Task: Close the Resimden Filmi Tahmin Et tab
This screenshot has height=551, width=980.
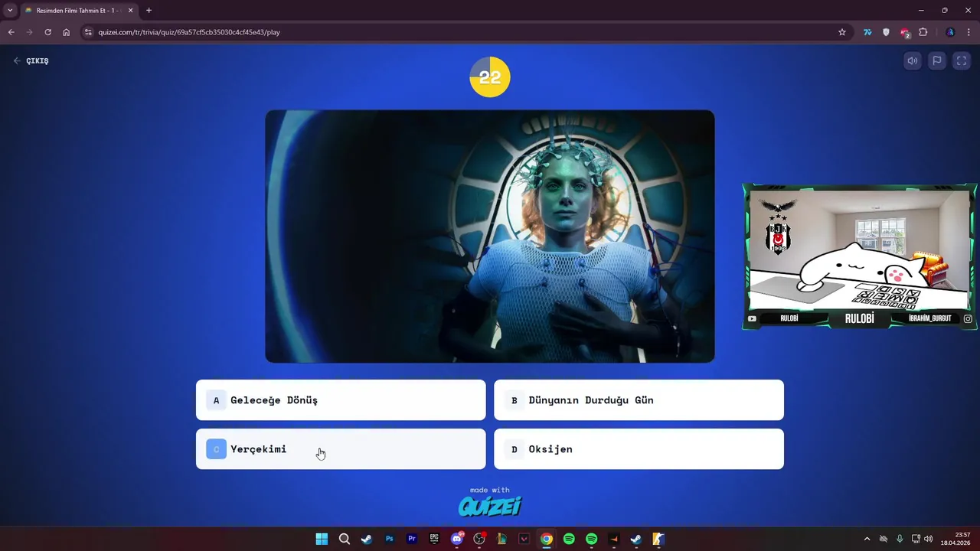Action: point(130,11)
